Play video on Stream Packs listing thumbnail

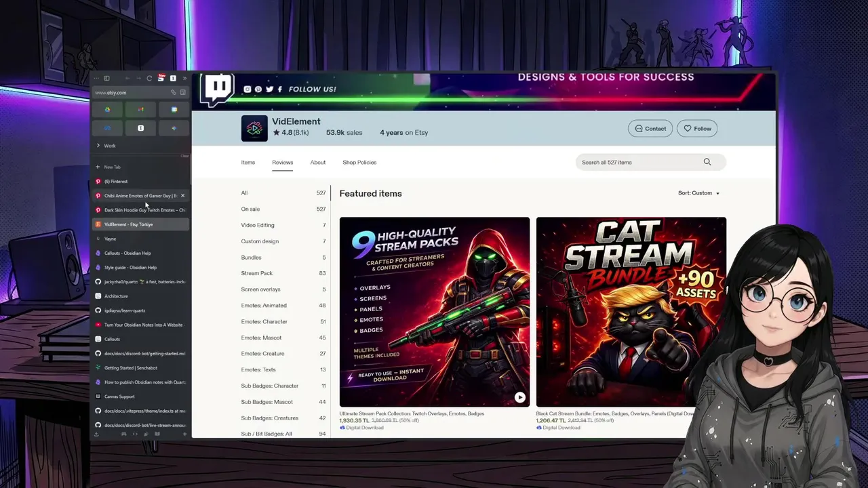coord(520,398)
